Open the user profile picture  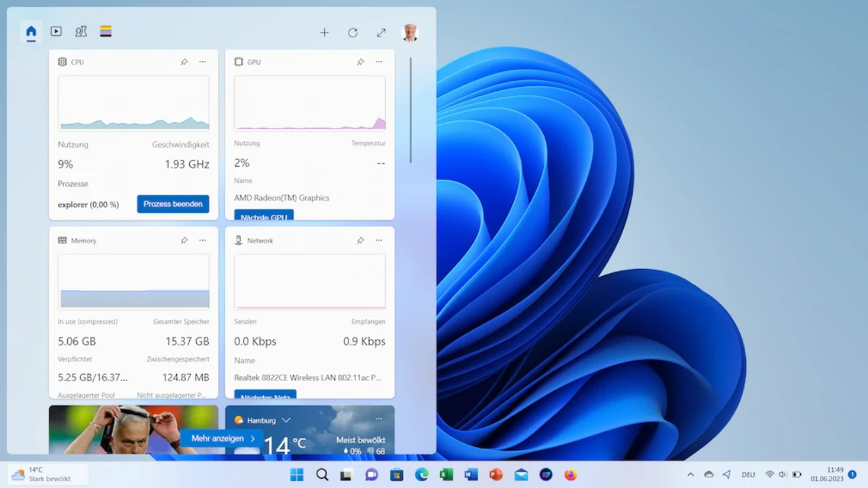pos(410,33)
